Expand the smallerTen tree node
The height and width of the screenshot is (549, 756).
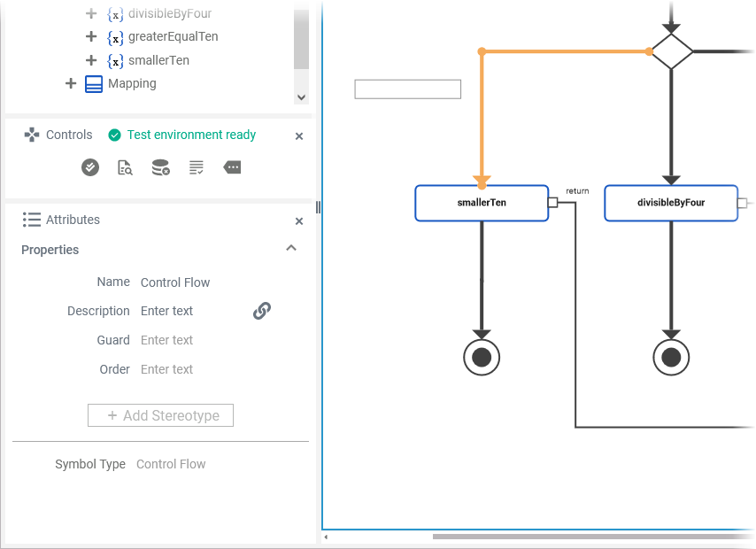pyautogui.click(x=91, y=60)
